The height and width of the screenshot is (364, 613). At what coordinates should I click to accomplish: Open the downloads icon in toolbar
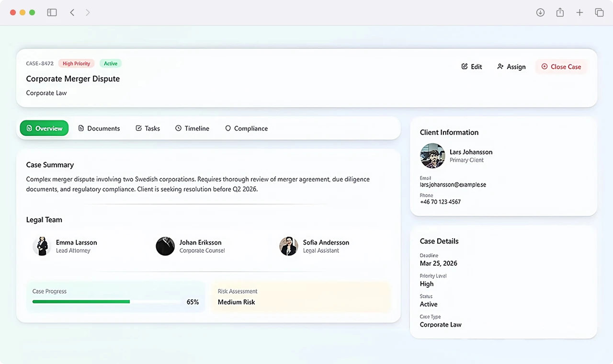540,12
